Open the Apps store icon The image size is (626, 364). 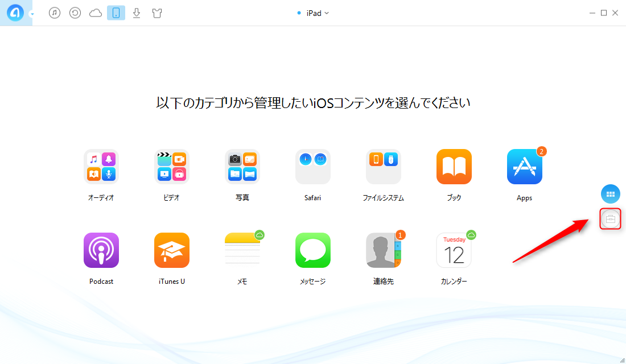(x=525, y=167)
